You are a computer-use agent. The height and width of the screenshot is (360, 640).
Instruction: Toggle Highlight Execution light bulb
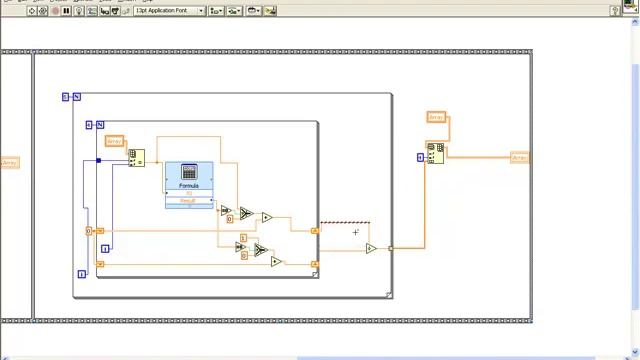tap(79, 11)
